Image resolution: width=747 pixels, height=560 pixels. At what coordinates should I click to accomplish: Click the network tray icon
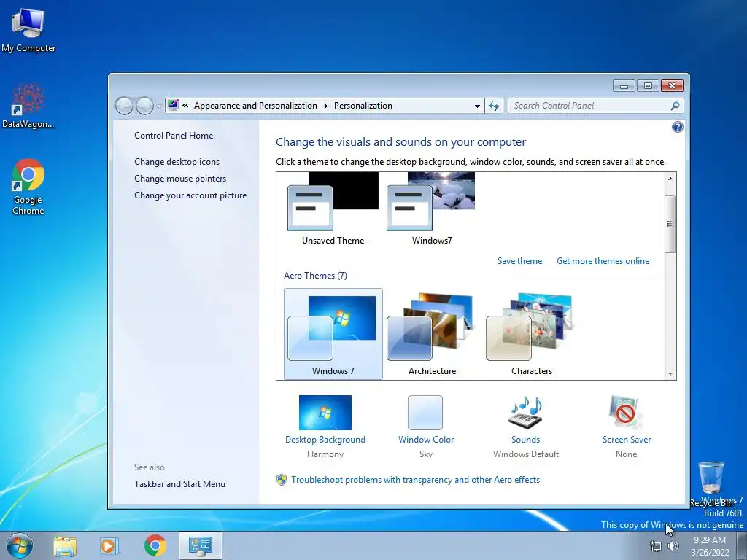[x=656, y=546]
